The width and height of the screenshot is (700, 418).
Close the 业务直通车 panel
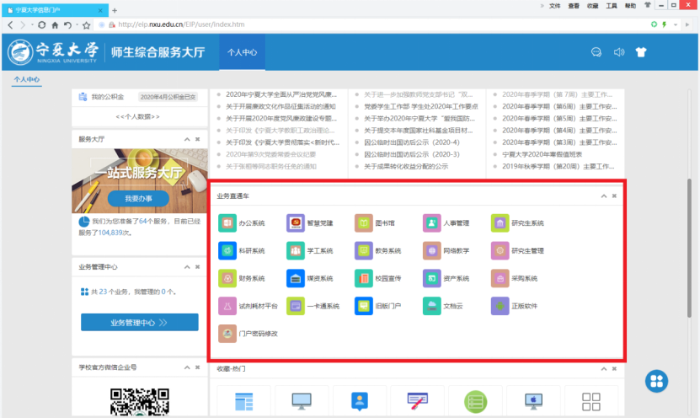[614, 196]
